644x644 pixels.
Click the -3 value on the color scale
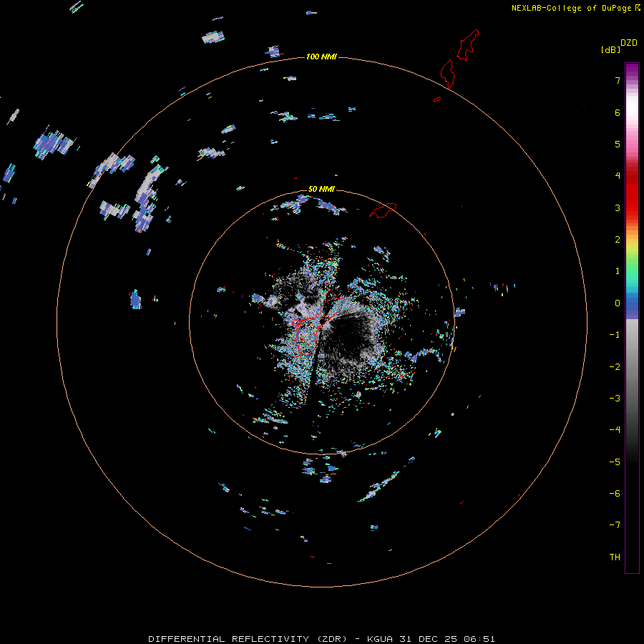click(x=615, y=399)
